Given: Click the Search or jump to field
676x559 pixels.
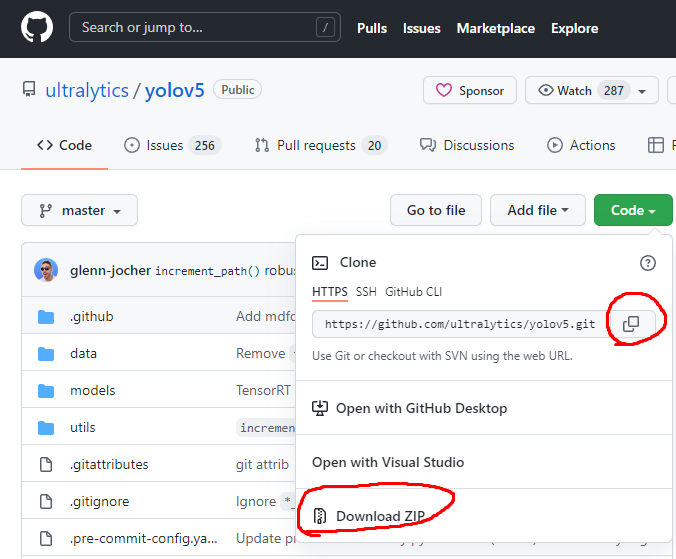Looking at the screenshot, I should [x=205, y=28].
